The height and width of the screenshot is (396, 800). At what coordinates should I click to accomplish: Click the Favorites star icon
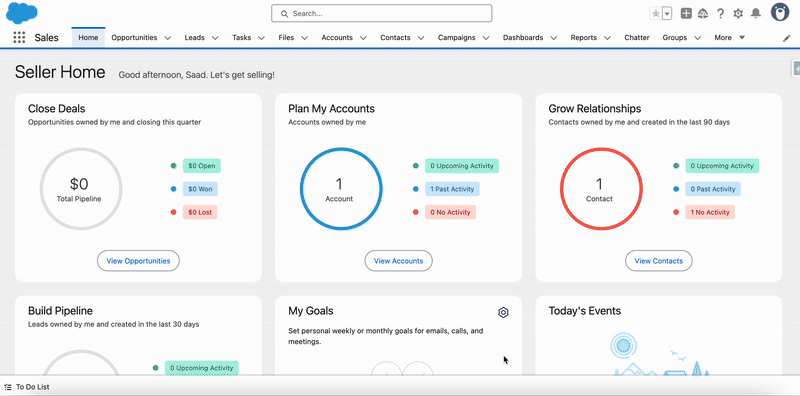pyautogui.click(x=655, y=13)
